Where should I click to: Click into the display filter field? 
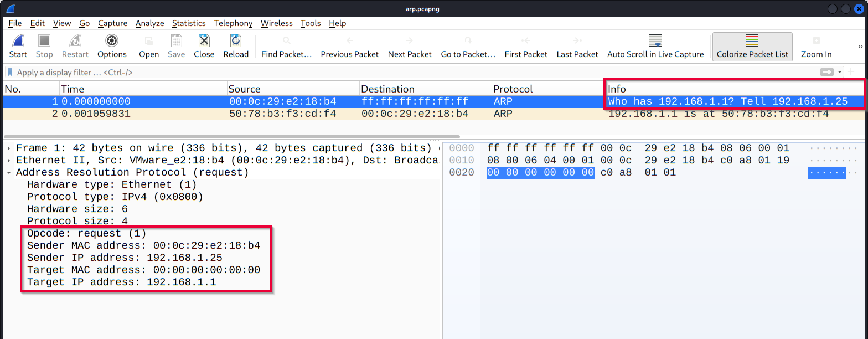415,72
